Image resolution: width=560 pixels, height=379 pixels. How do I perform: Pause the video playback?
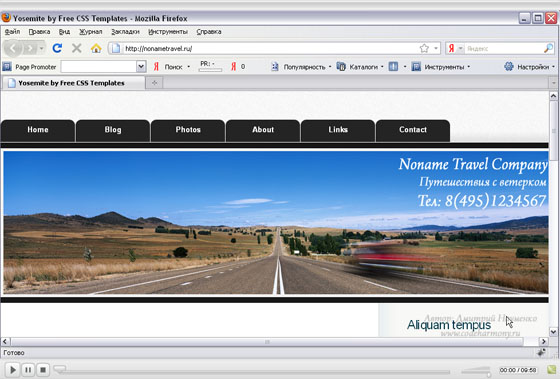pos(28,370)
